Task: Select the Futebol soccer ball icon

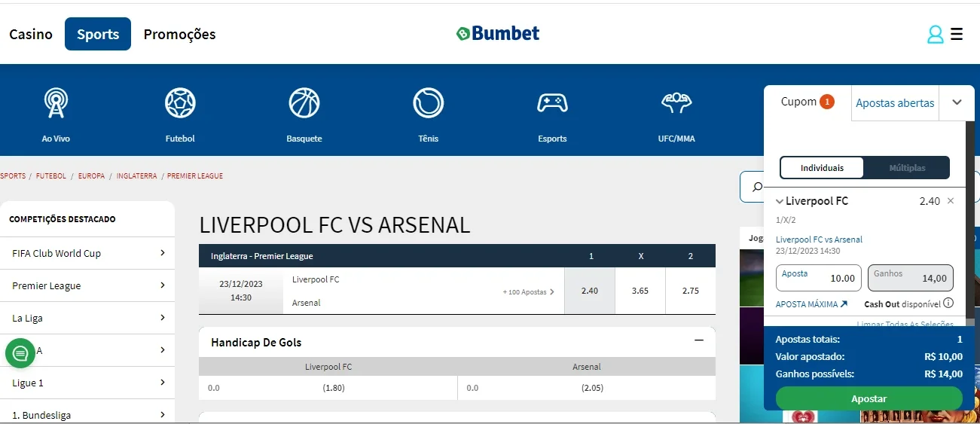Action: click(180, 104)
